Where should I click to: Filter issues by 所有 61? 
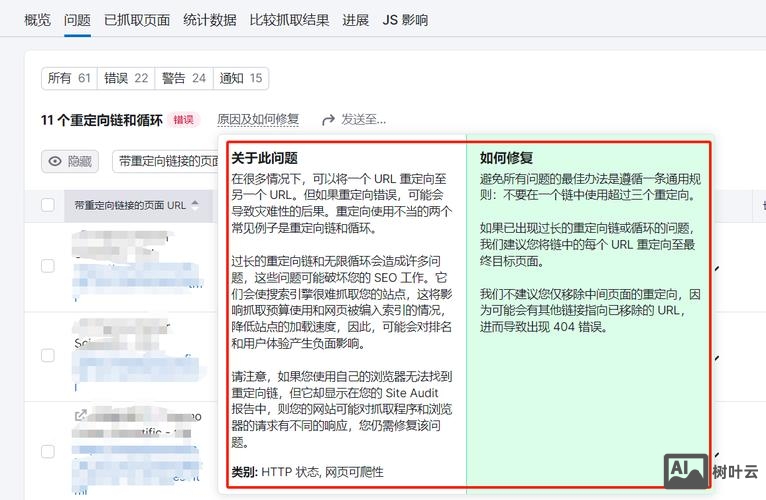69,78
